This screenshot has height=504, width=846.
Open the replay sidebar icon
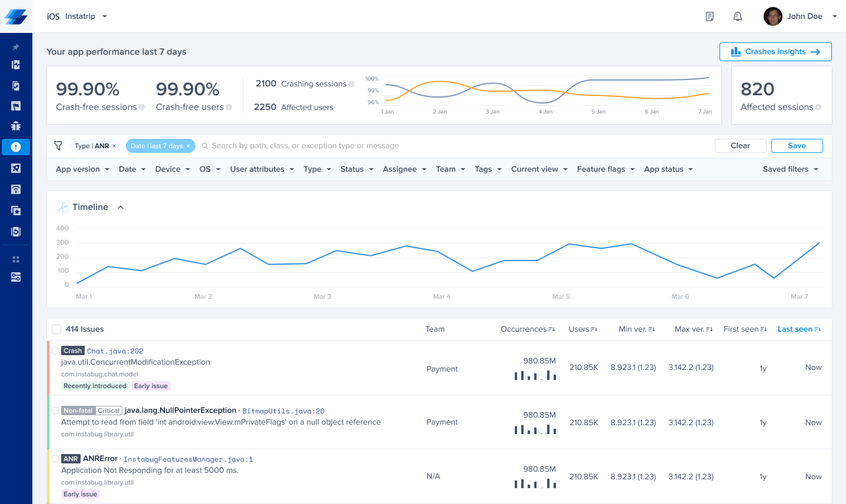click(x=16, y=232)
